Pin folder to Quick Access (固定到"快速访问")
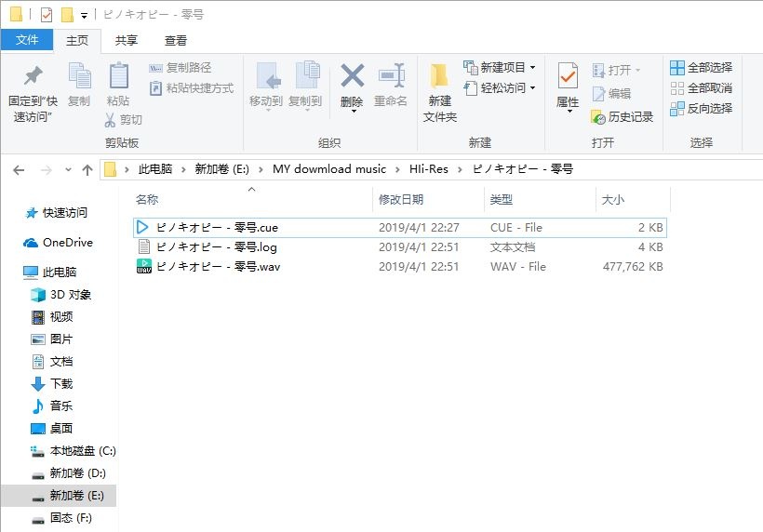 (x=33, y=93)
